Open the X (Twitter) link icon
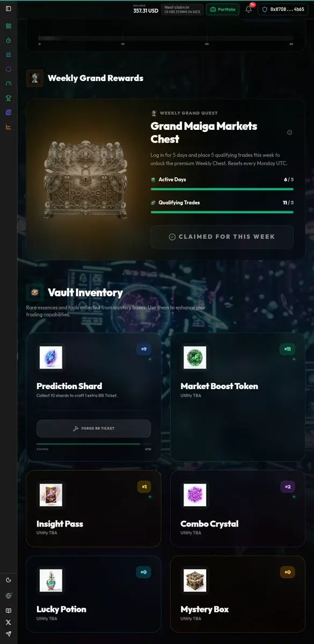 8,622
